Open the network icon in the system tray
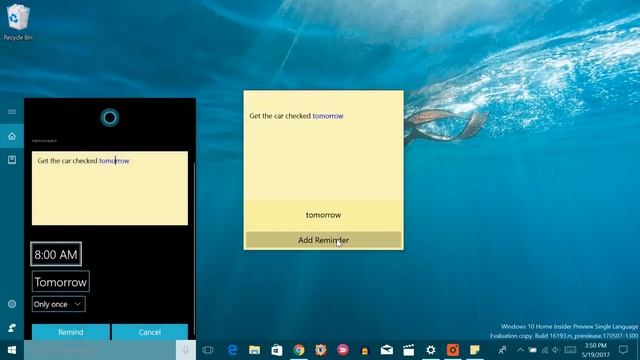The height and width of the screenshot is (360, 640). pyautogui.click(x=544, y=350)
